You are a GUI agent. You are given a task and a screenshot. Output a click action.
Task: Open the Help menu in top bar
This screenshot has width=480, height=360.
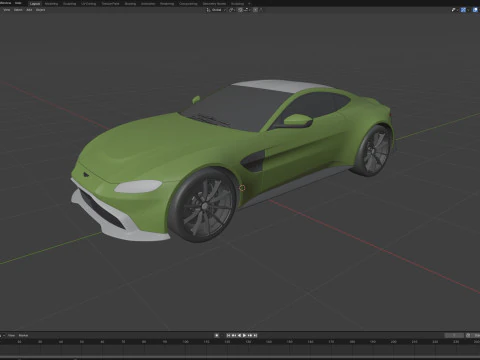click(x=18, y=3)
